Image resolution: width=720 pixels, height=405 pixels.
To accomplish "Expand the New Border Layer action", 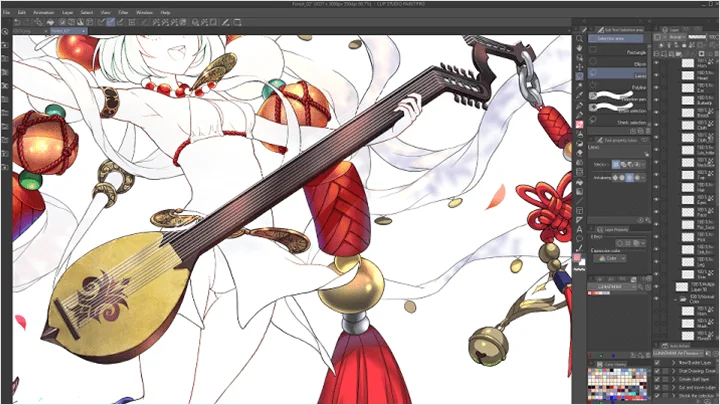I will [x=674, y=362].
